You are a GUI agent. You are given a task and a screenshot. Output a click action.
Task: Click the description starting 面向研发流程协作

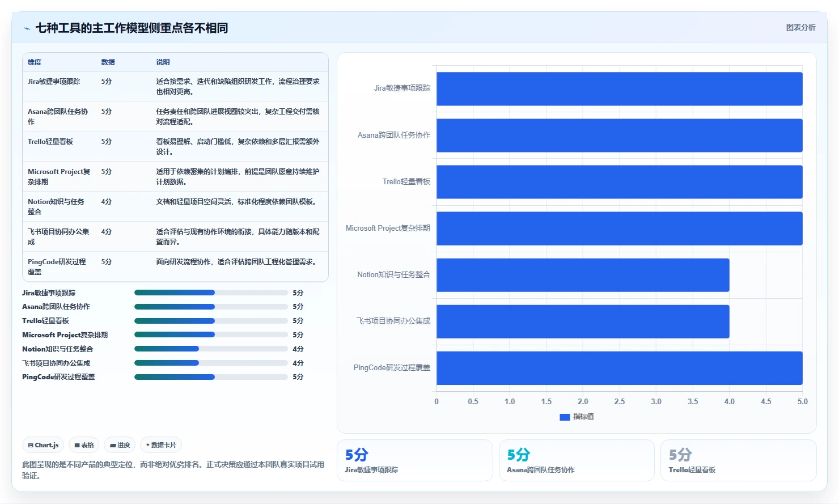[x=236, y=262]
